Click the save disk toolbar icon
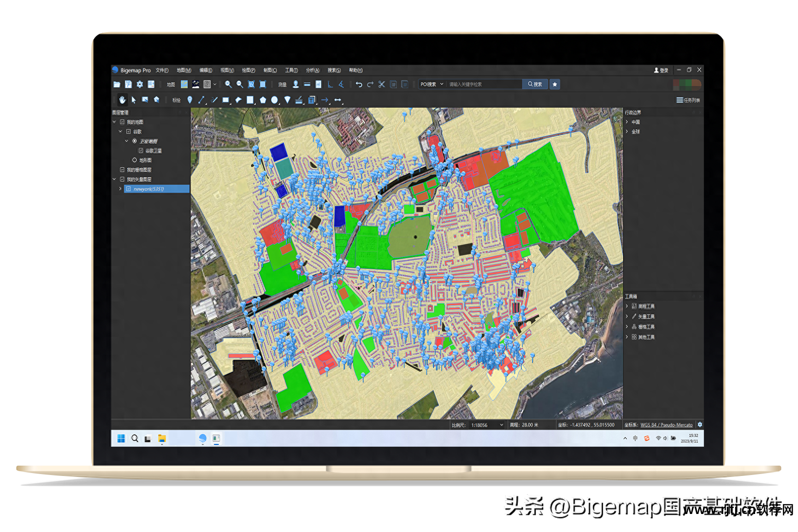 pyautogui.click(x=128, y=84)
